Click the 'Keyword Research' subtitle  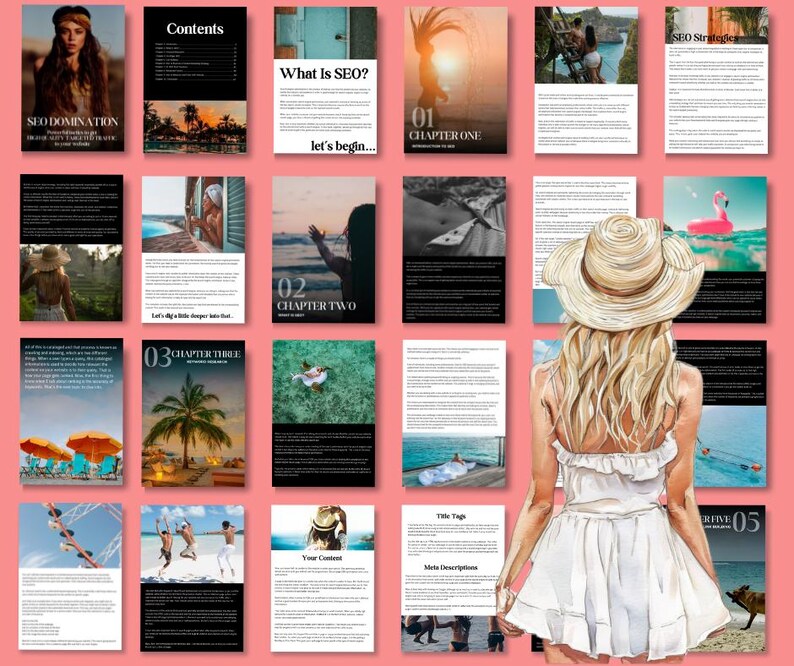pos(207,363)
